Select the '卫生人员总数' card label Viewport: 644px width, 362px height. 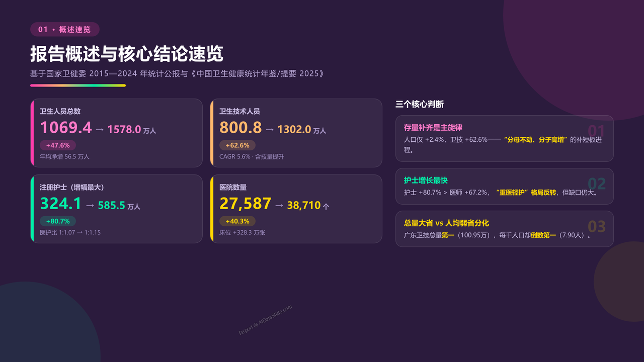(x=60, y=111)
